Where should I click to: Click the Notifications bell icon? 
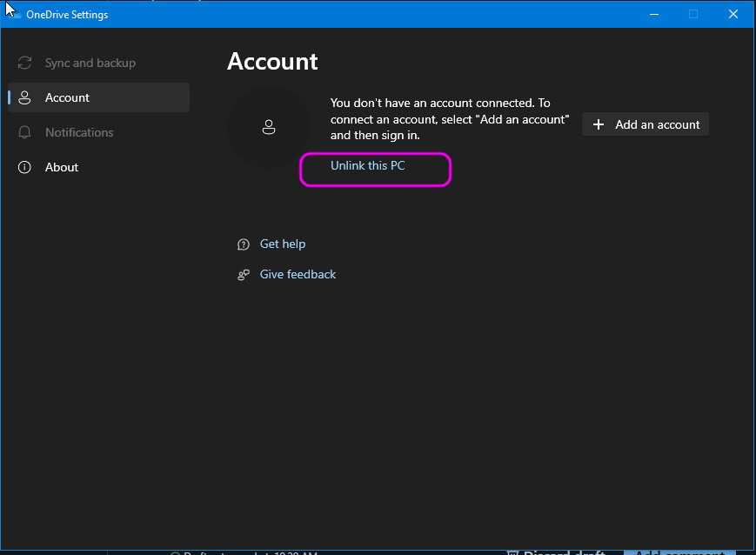click(x=24, y=132)
